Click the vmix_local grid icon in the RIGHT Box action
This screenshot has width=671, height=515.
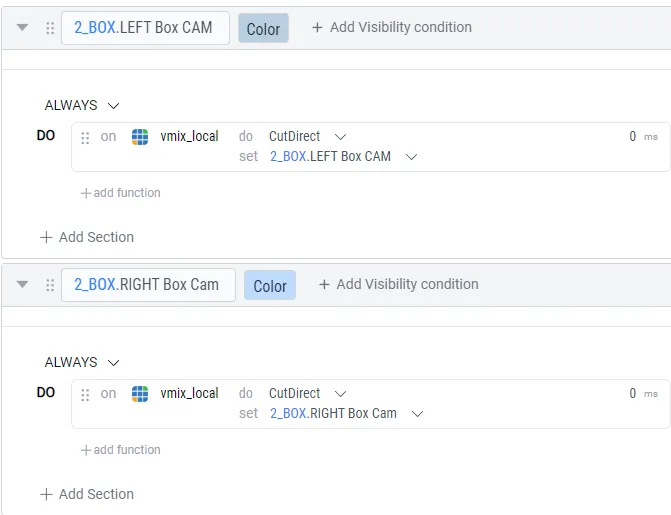[x=140, y=394]
